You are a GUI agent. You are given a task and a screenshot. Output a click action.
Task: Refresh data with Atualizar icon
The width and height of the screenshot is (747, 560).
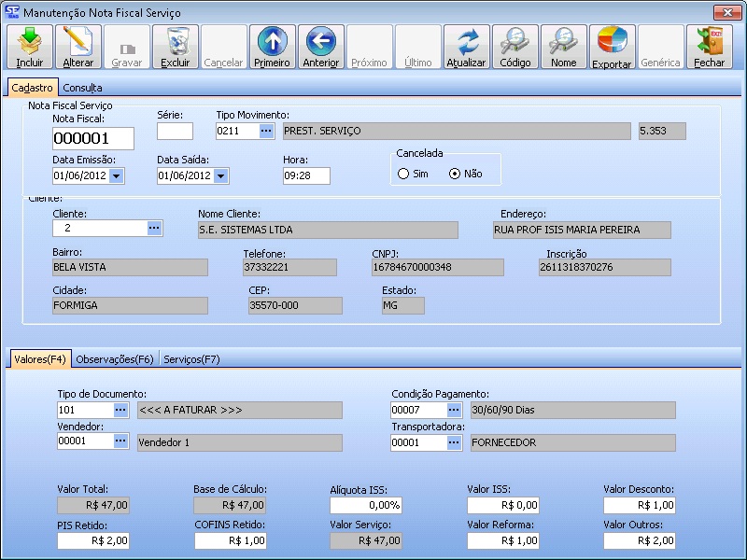(x=467, y=46)
